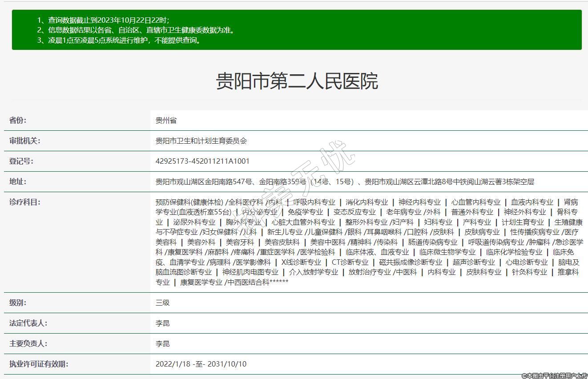Select the approving authority 贵阳市卫生和计划生育委员会

point(201,141)
